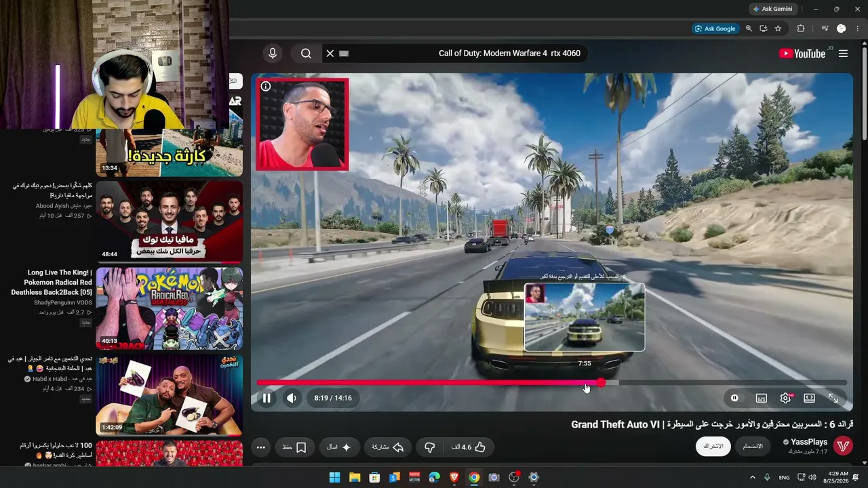Image resolution: width=868 pixels, height=488 pixels.
Task: Mute the video volume
Action: coord(292,398)
